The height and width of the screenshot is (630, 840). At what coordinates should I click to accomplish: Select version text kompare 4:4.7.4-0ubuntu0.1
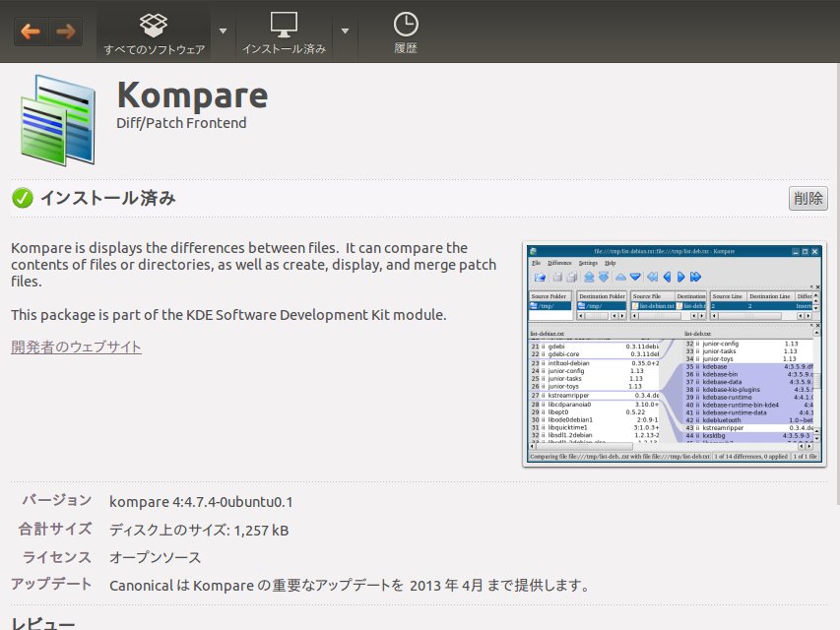201,502
